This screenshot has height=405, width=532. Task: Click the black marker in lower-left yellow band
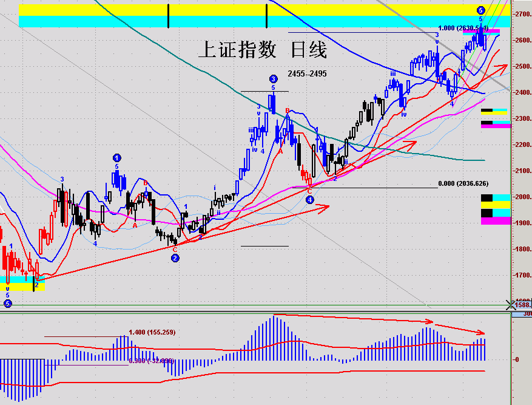click(34, 284)
